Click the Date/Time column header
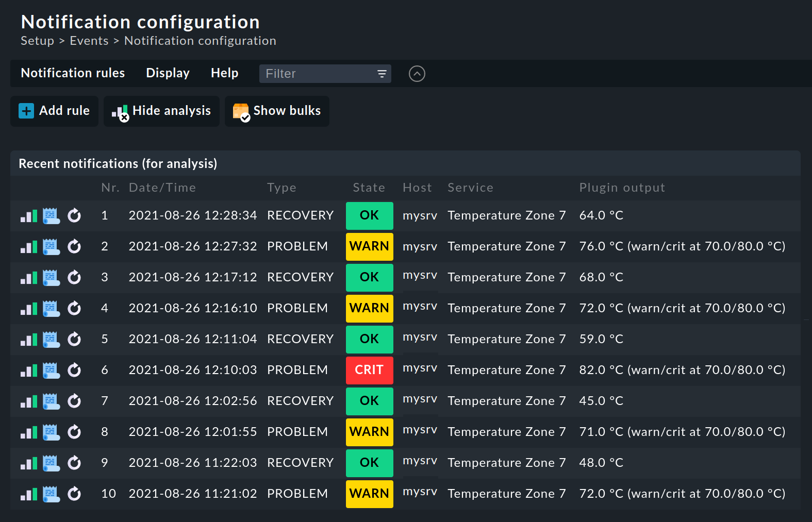 point(162,188)
